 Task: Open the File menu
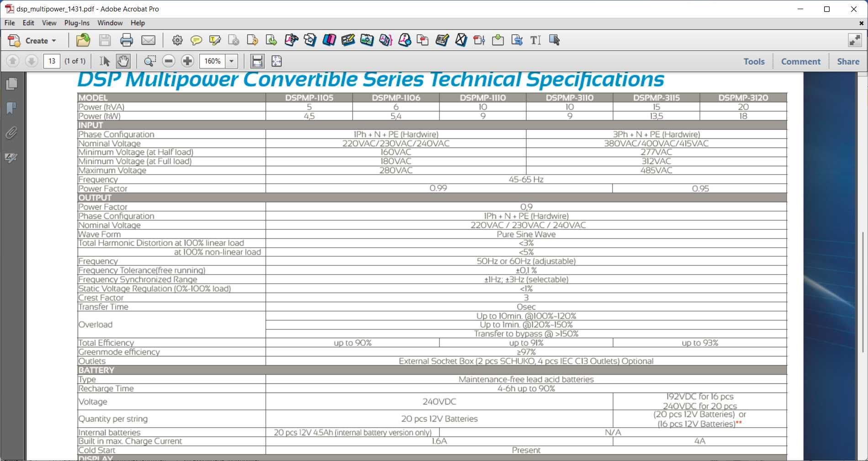point(10,23)
